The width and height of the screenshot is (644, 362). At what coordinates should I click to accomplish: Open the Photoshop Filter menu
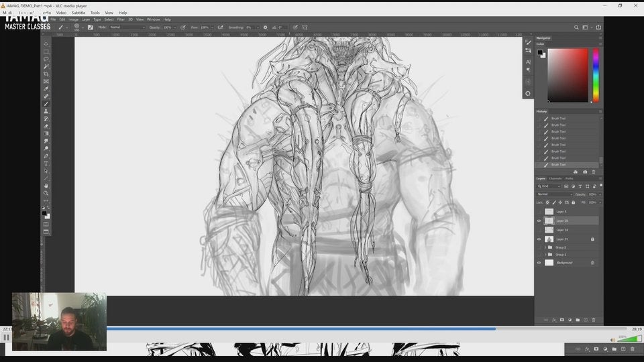click(121, 19)
